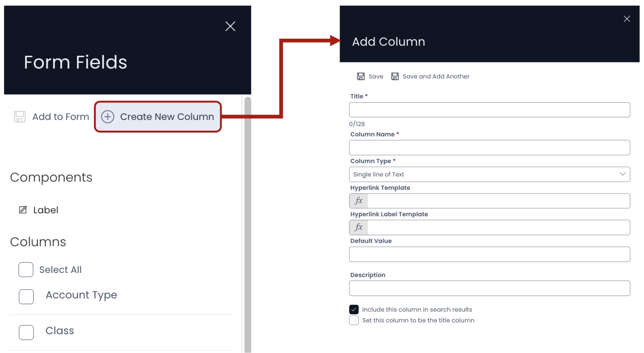
Task: Enable Set this column to be the title column
Action: pyautogui.click(x=353, y=320)
